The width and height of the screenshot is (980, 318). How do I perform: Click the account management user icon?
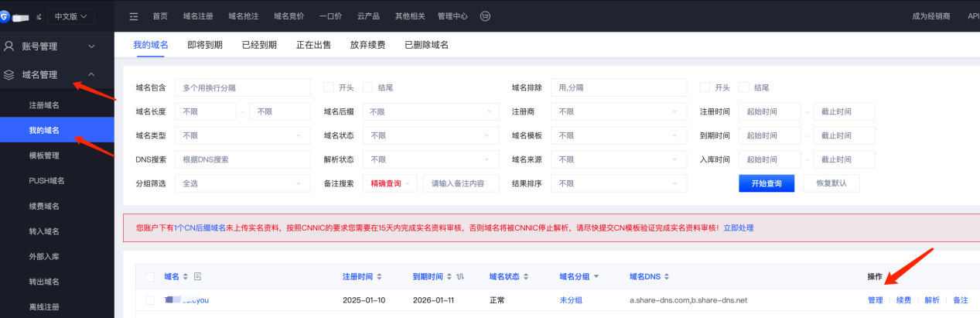coord(9,46)
